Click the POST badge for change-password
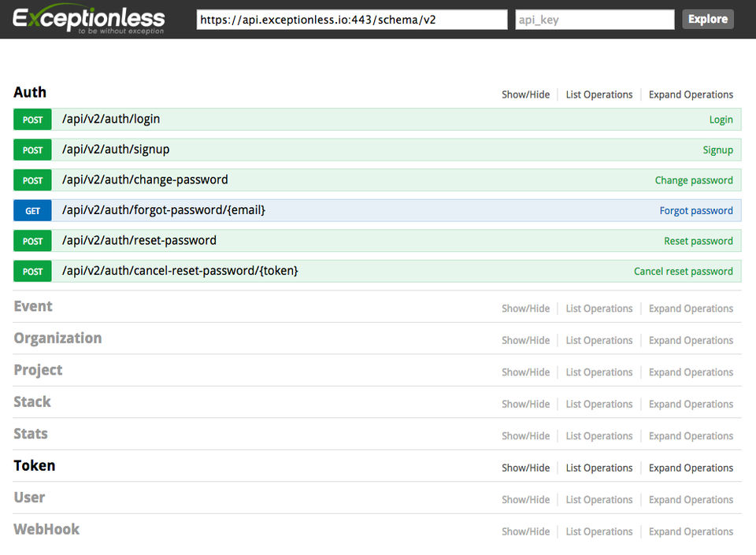Screen dimensions: 756x555 tap(32, 180)
